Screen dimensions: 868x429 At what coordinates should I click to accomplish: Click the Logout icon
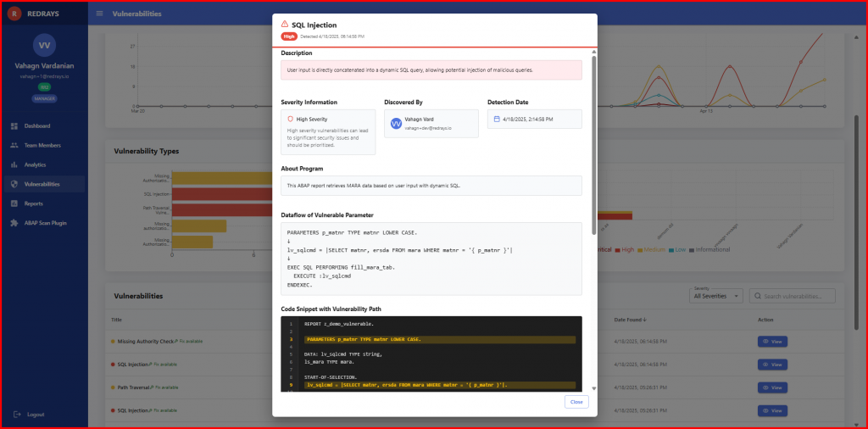(17, 414)
